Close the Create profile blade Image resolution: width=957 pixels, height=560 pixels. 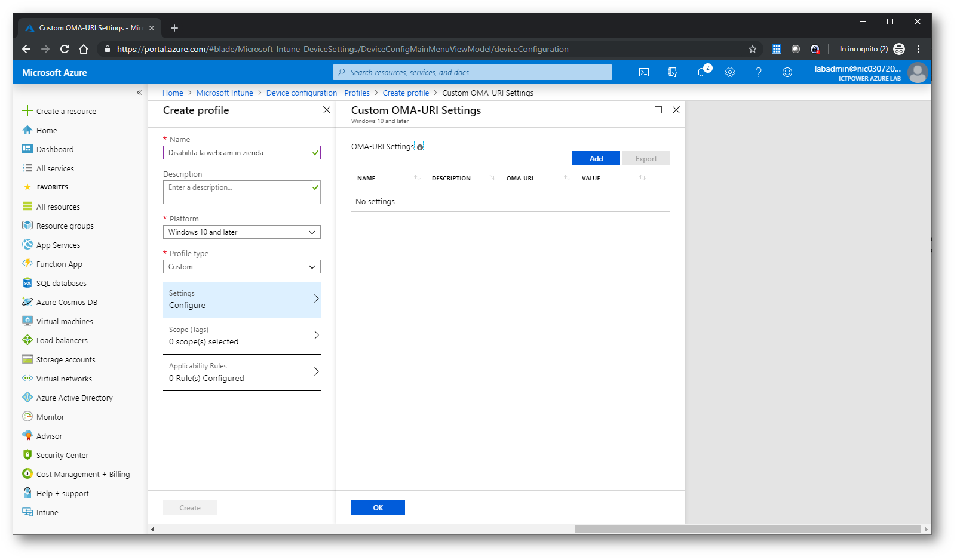tap(327, 110)
